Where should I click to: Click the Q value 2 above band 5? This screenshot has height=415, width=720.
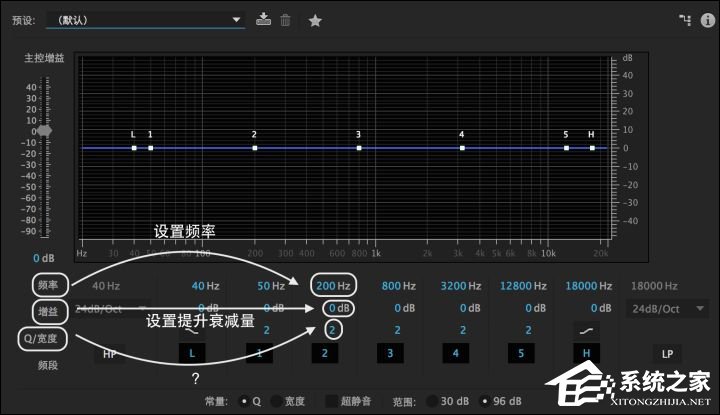529,330
